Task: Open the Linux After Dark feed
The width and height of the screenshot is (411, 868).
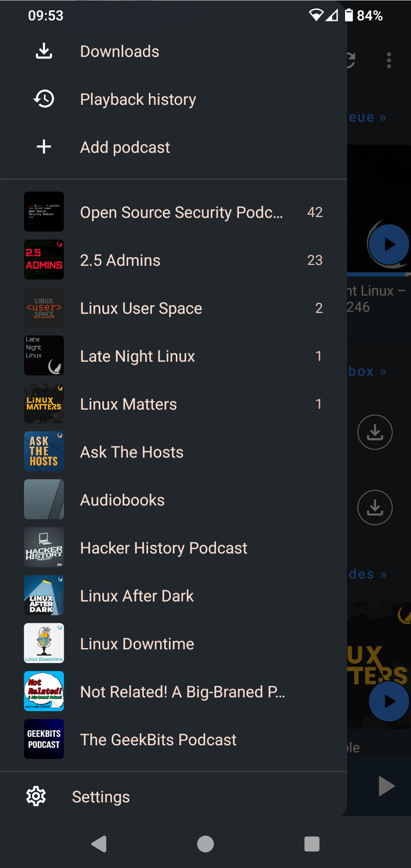Action: (x=137, y=596)
